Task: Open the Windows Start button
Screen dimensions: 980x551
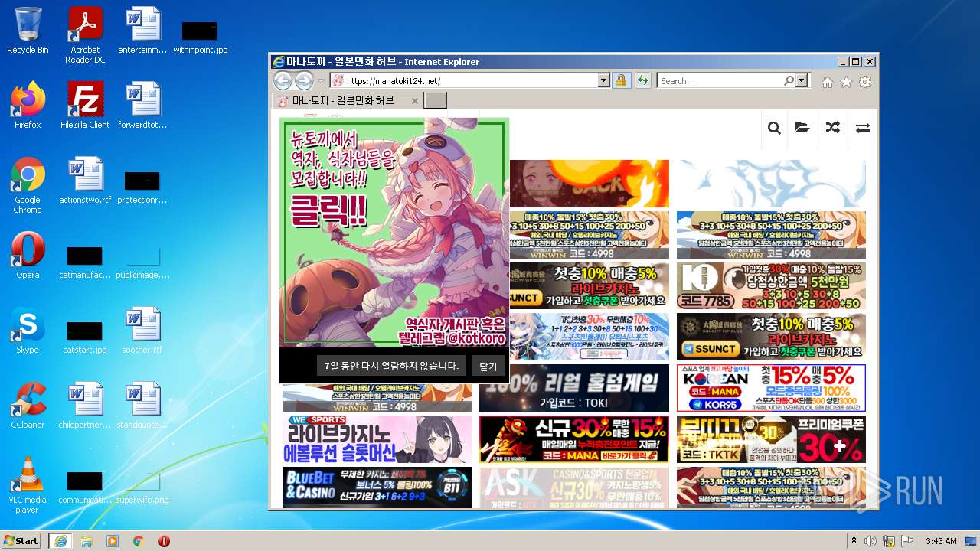Action: pos(21,540)
